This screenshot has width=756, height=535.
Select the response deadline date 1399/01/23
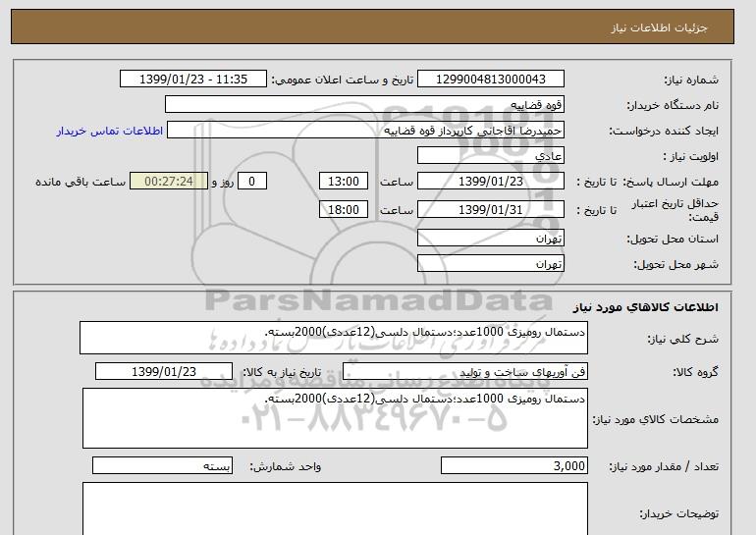490,182
